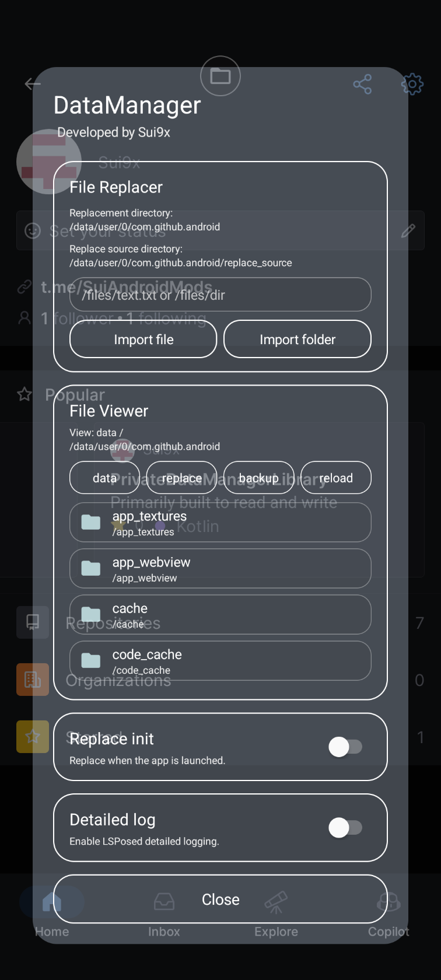
Task: Select the data view button
Action: pyautogui.click(x=105, y=478)
